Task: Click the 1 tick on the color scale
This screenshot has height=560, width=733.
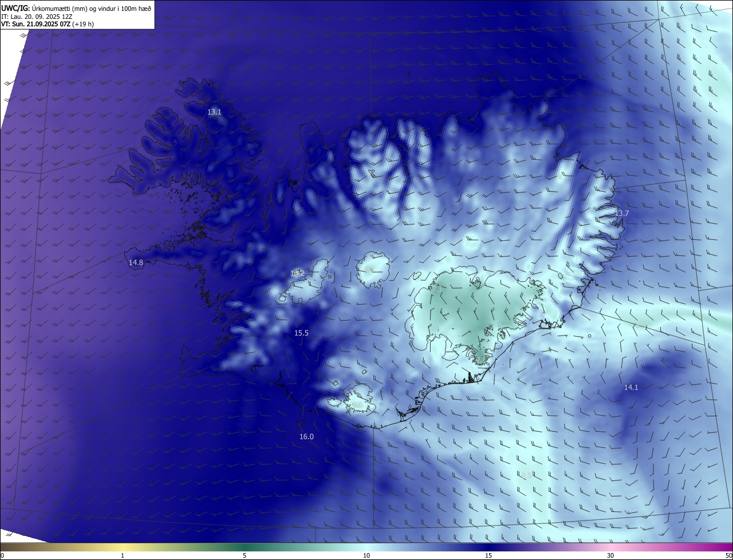Action: (123, 555)
